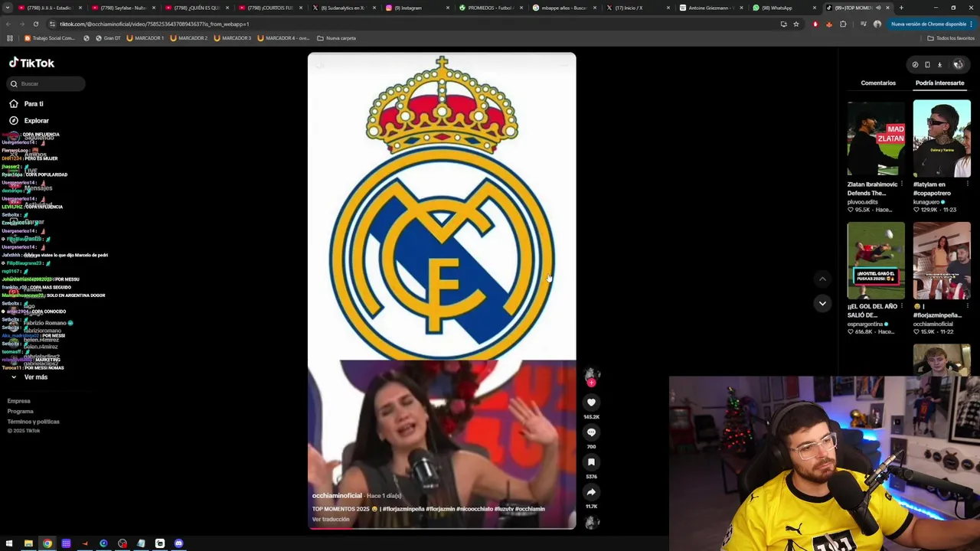Open profile avatar in top pill

pos(958,64)
